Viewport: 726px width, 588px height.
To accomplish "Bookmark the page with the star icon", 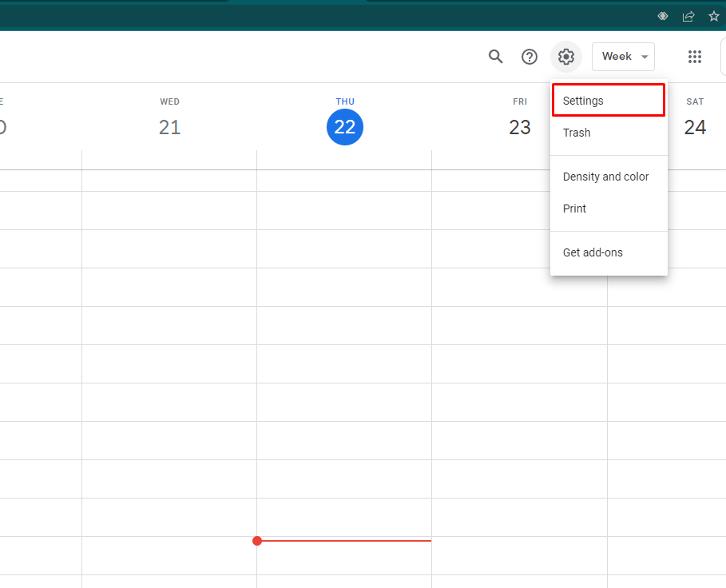I will point(714,16).
